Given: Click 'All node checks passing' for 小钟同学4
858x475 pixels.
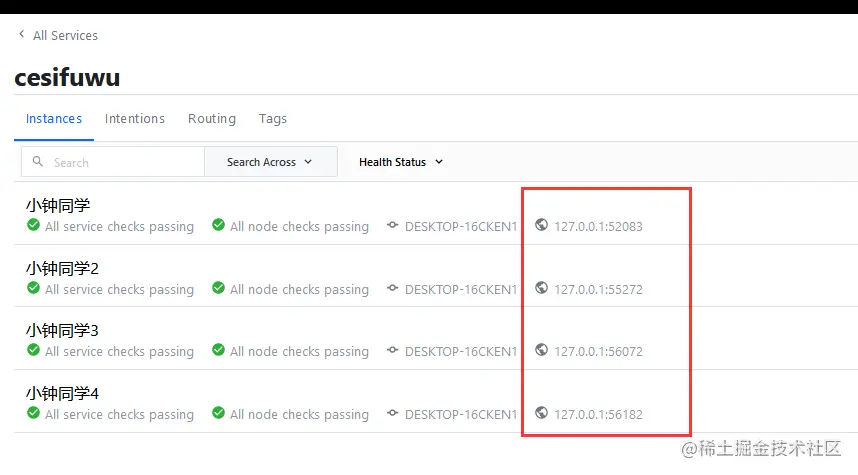Looking at the screenshot, I should click(299, 414).
